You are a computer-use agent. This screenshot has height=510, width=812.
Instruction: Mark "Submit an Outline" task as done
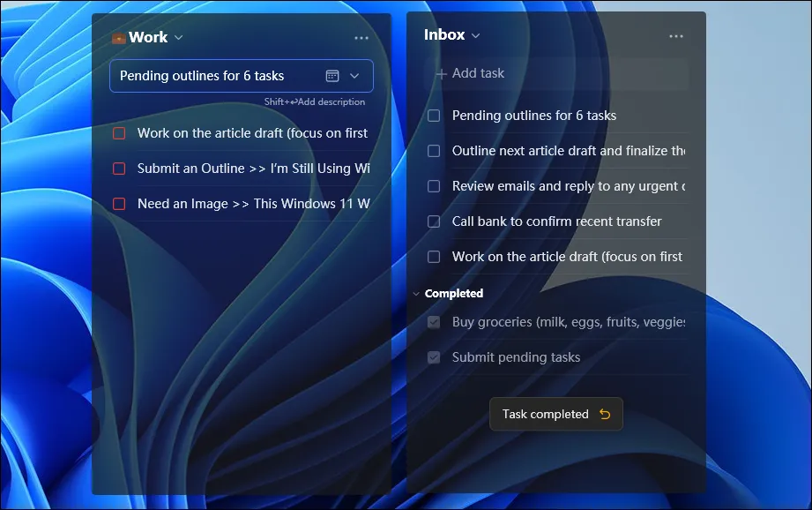tap(119, 168)
